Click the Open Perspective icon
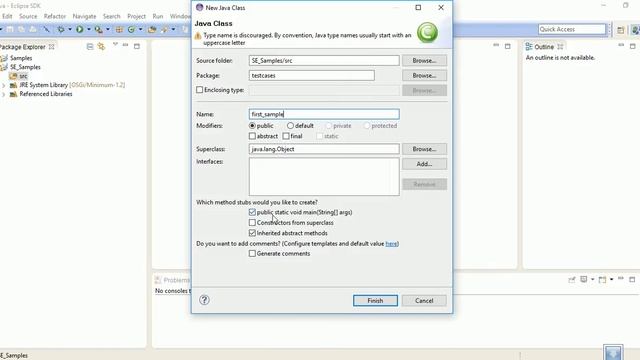 [621, 30]
